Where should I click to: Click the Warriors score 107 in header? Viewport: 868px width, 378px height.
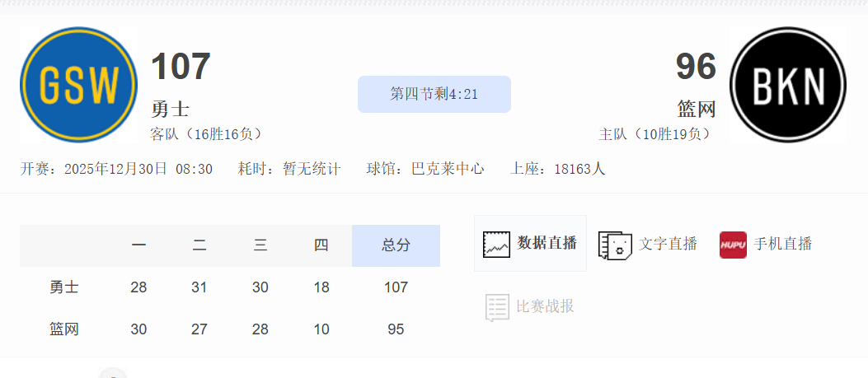coord(181,67)
